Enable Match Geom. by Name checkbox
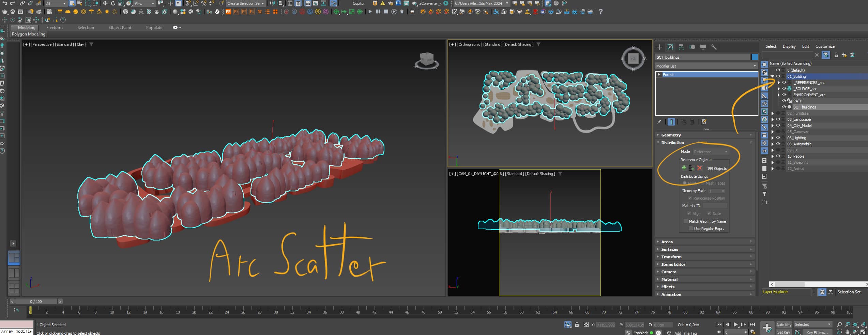 [x=686, y=221]
